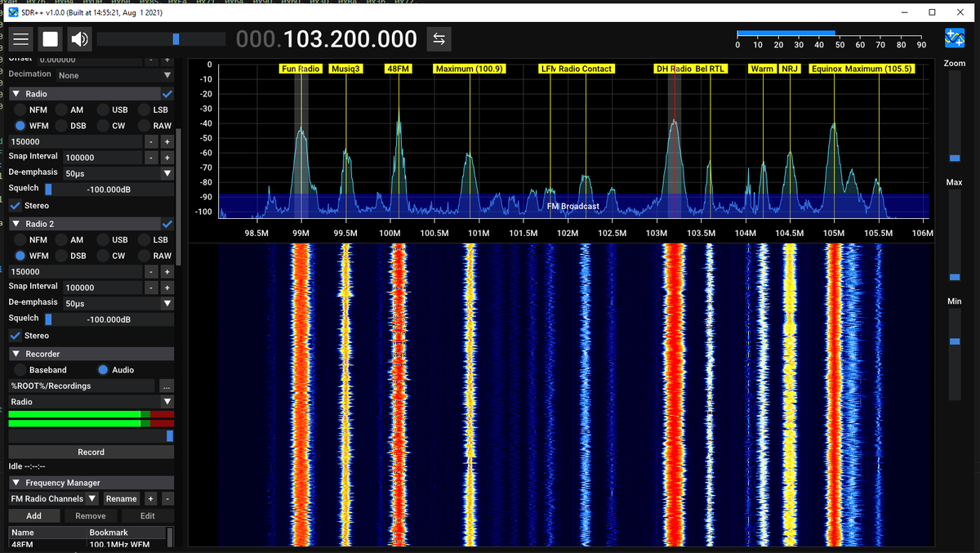Open the FM Radio Channels list selector
The image size is (980, 553).
point(51,498)
